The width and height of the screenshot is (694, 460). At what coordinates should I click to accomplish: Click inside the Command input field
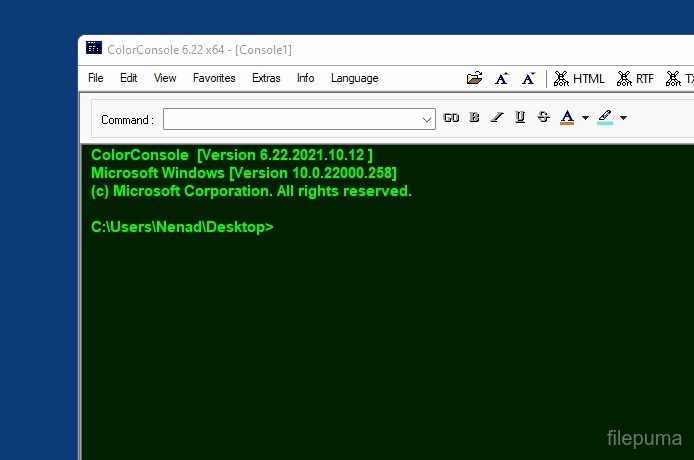pyautogui.click(x=290, y=119)
